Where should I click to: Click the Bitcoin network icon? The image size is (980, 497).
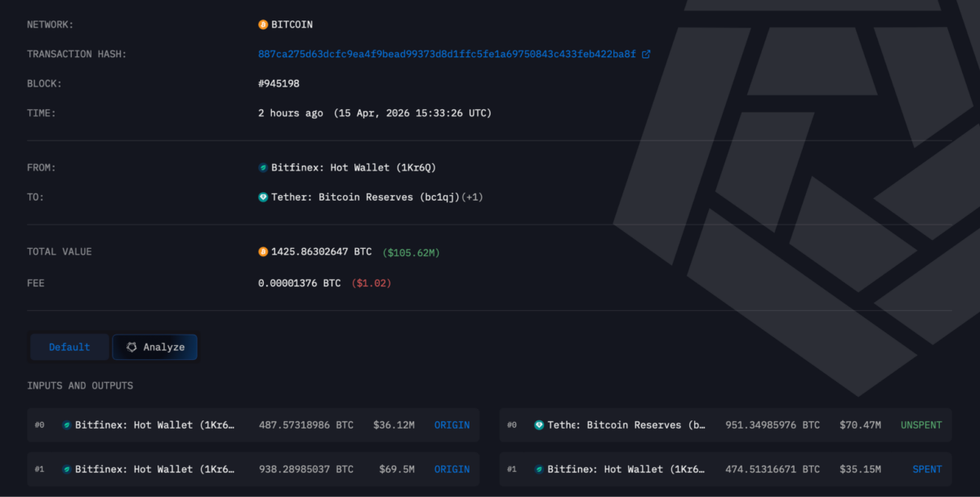click(263, 24)
